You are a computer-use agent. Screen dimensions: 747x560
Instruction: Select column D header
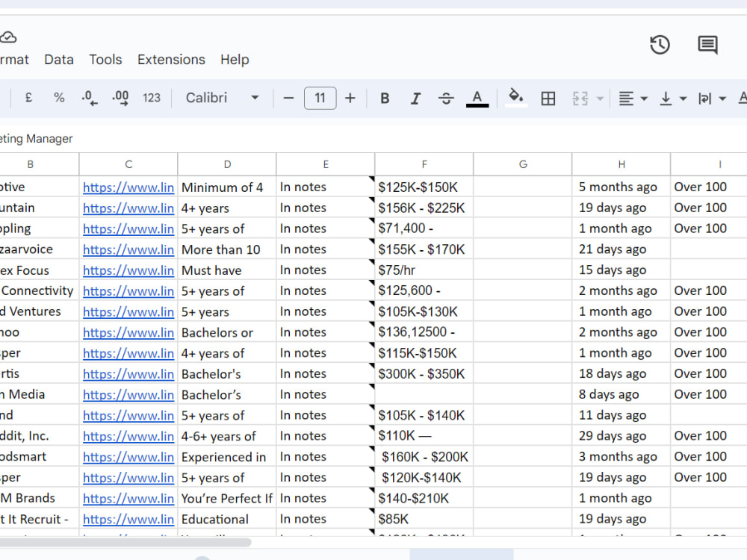[227, 164]
